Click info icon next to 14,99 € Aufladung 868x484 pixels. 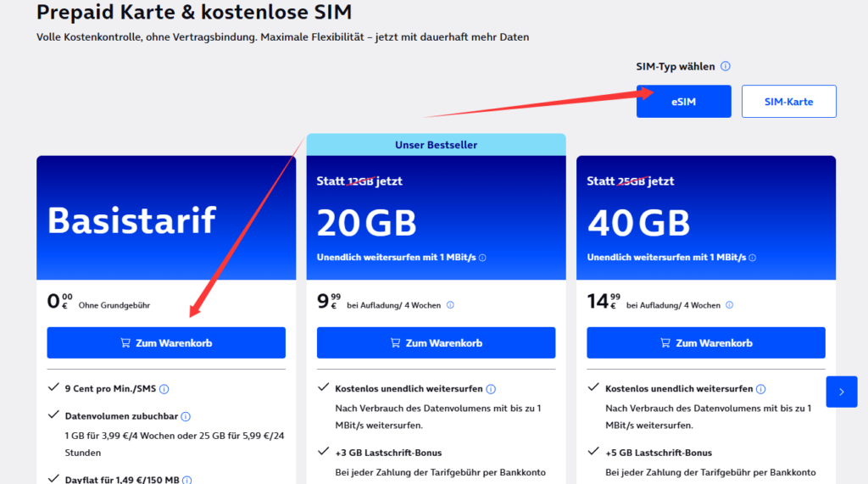pyautogui.click(x=730, y=305)
